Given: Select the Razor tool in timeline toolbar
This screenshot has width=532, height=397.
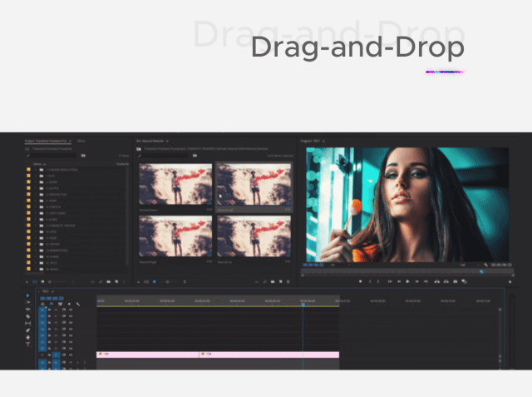Looking at the screenshot, I should click(x=27, y=316).
